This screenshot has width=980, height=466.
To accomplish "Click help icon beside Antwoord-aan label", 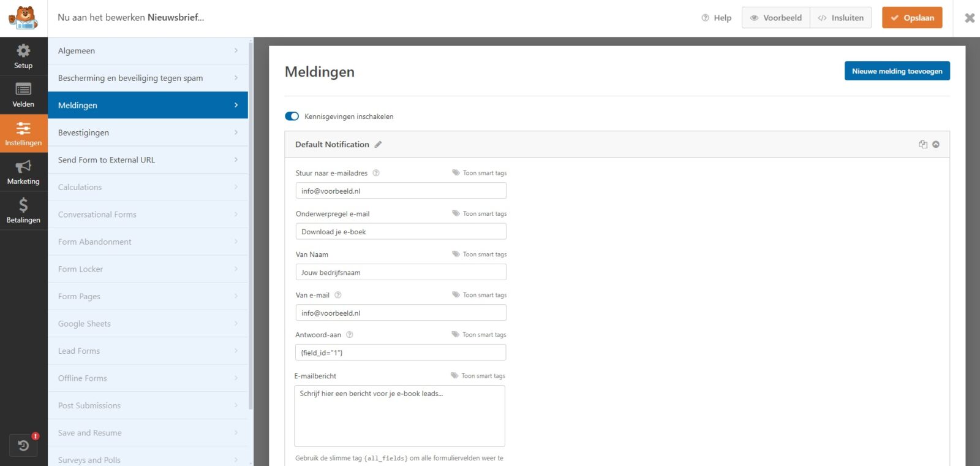I will coord(350,335).
